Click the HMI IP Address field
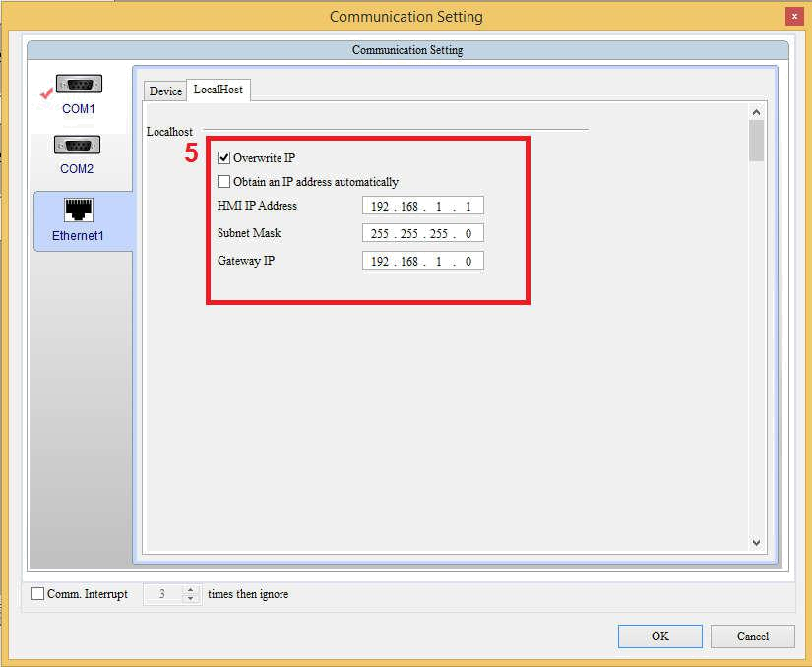Screen dimensions: 812x667 point(422,206)
